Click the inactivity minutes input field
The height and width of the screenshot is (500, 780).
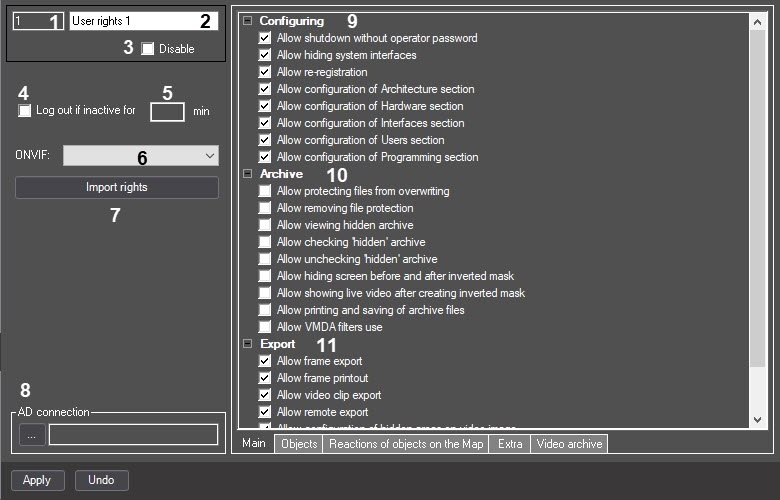click(x=167, y=111)
